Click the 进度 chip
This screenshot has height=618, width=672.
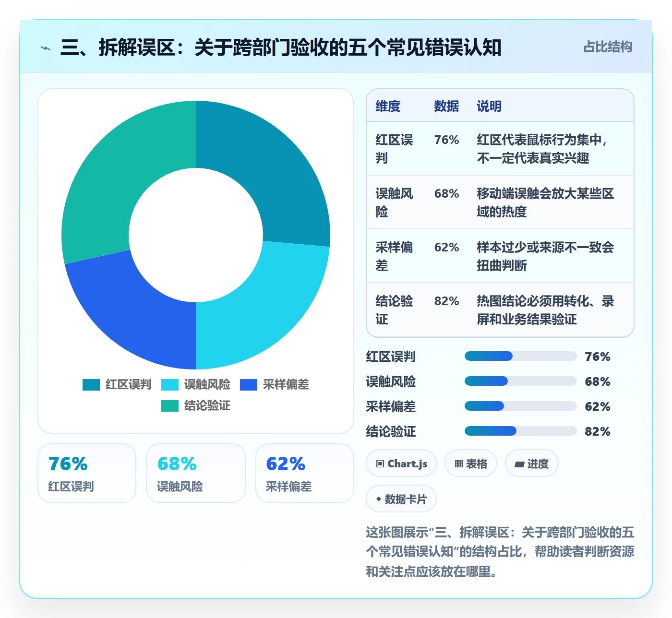click(531, 463)
